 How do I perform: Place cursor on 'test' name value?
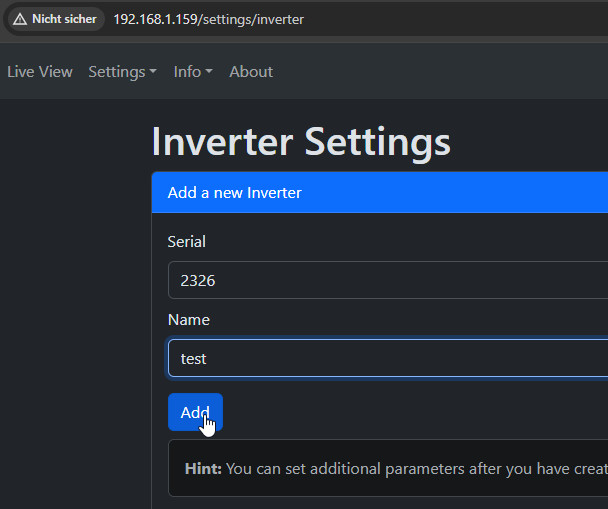pos(193,359)
